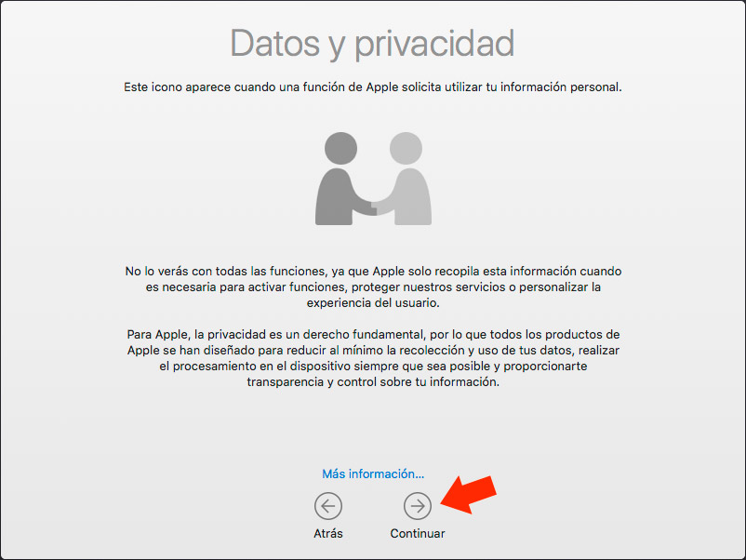Click the line starting Para Apple, la privacidad
Viewport: 746px width, 560px height.
(x=373, y=335)
